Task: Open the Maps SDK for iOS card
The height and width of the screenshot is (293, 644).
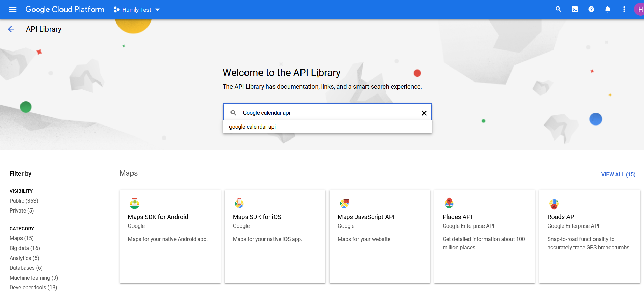Action: point(275,237)
